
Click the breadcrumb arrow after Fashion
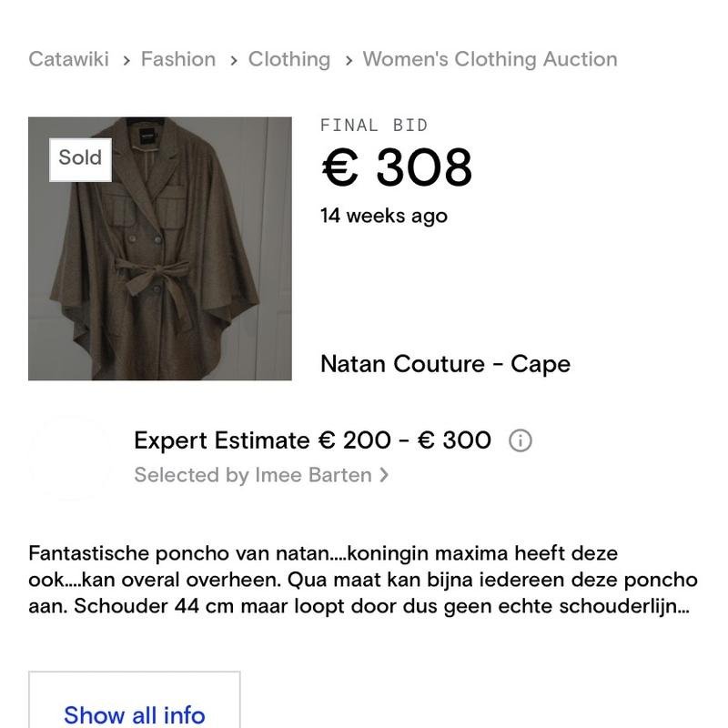tap(233, 60)
